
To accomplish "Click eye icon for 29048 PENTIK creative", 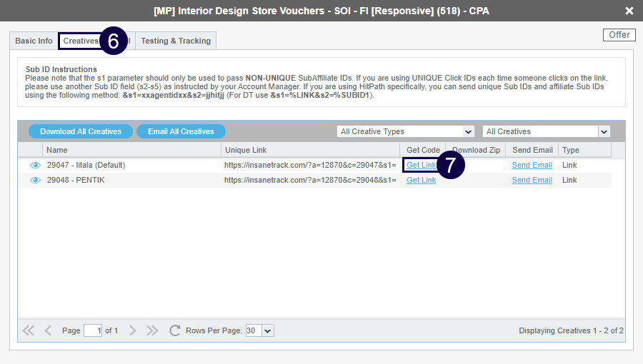I will coord(35,181).
